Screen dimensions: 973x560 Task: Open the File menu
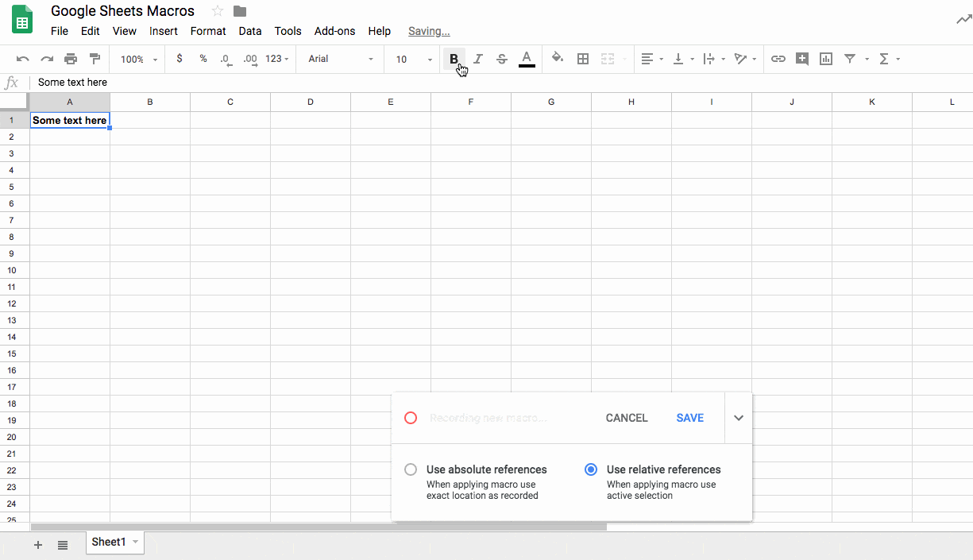point(60,31)
